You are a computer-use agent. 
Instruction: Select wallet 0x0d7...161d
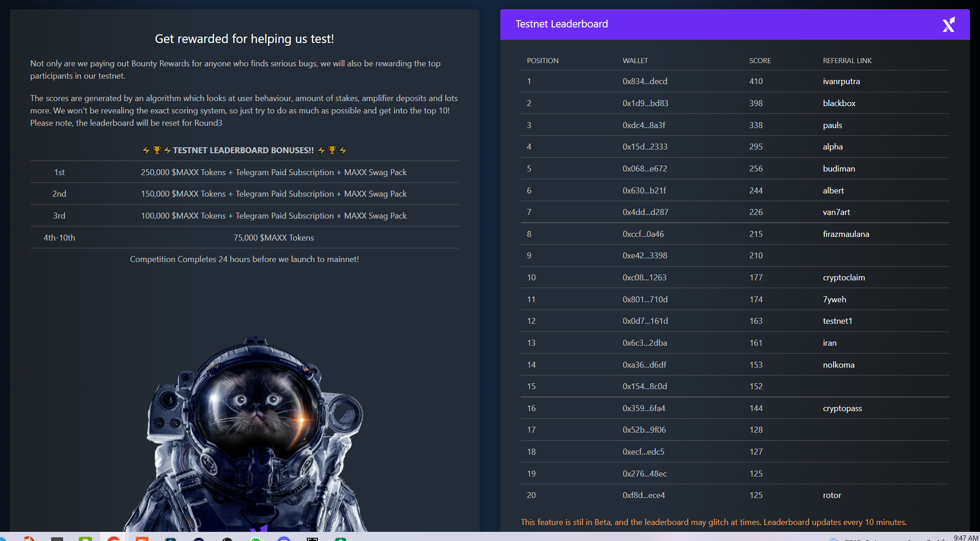click(x=645, y=321)
